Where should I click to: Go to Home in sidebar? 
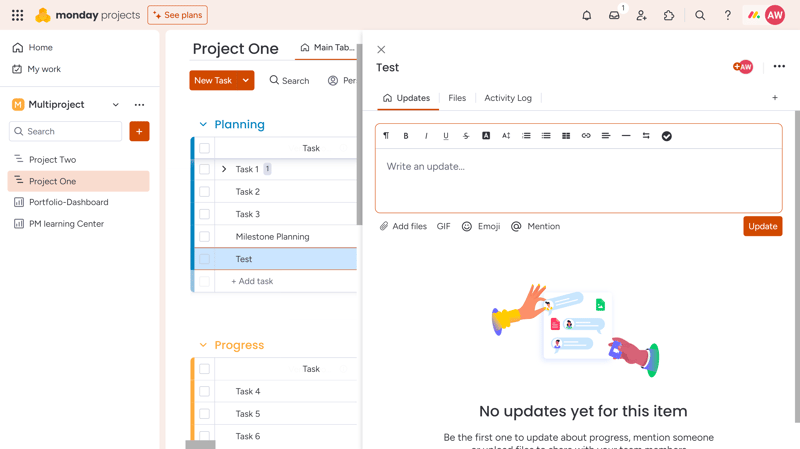click(33, 47)
